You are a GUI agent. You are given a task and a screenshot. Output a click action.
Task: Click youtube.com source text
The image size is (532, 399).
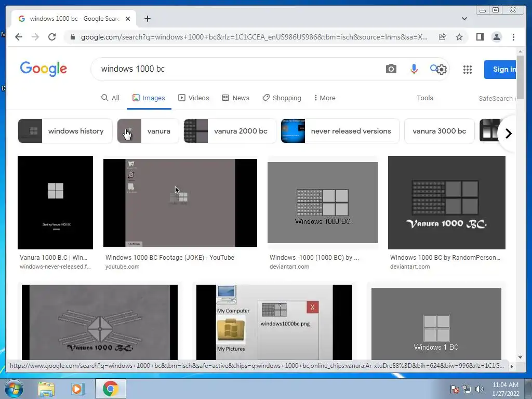122,267
